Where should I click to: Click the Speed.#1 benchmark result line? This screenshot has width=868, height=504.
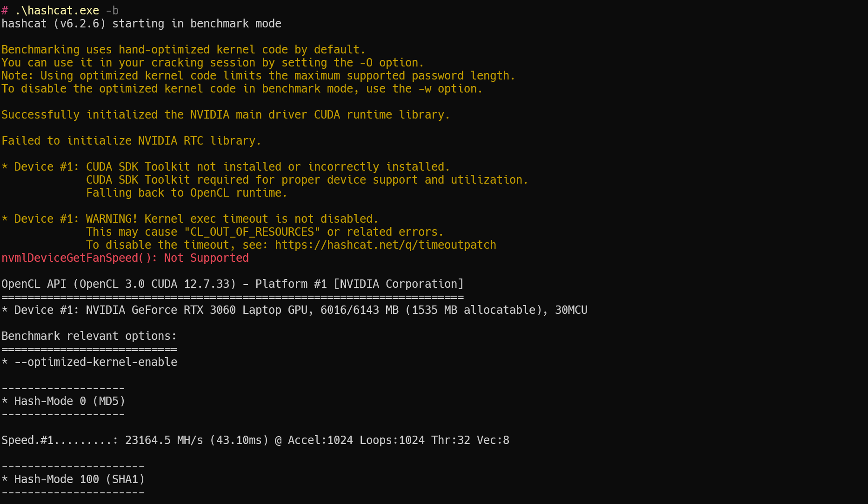[255, 440]
